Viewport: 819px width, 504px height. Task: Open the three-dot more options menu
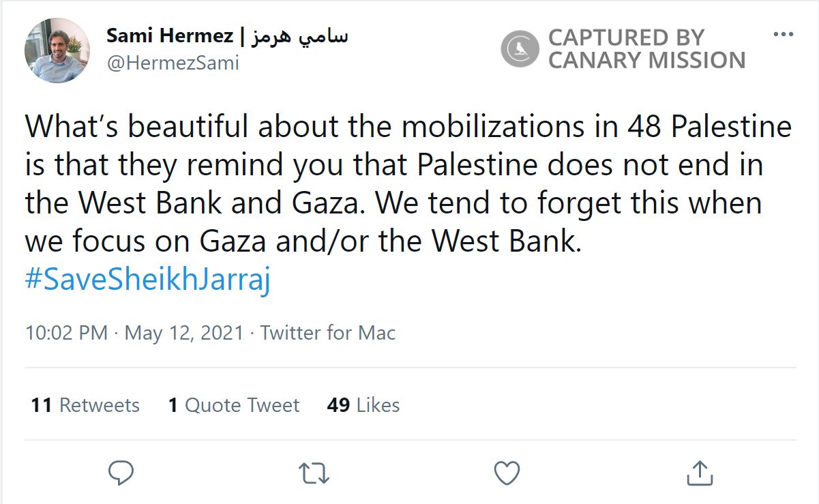[x=784, y=35]
